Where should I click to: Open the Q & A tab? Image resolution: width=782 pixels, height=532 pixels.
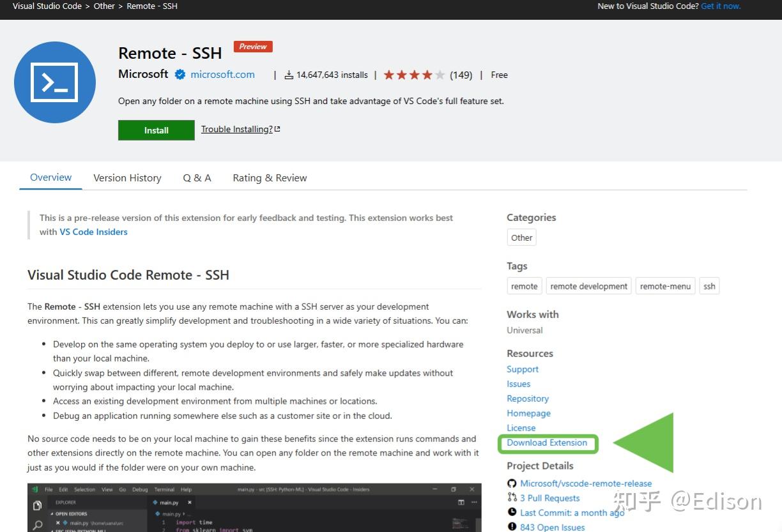[197, 178]
